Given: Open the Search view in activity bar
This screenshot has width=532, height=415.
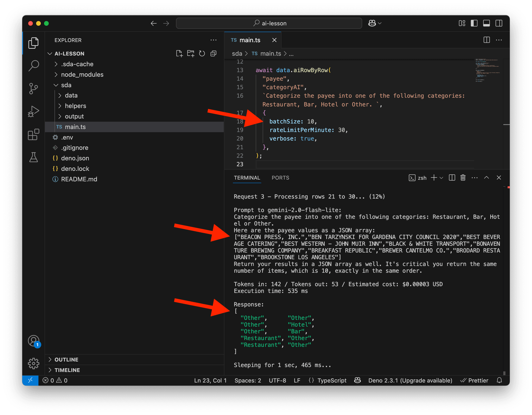Looking at the screenshot, I should pos(33,66).
